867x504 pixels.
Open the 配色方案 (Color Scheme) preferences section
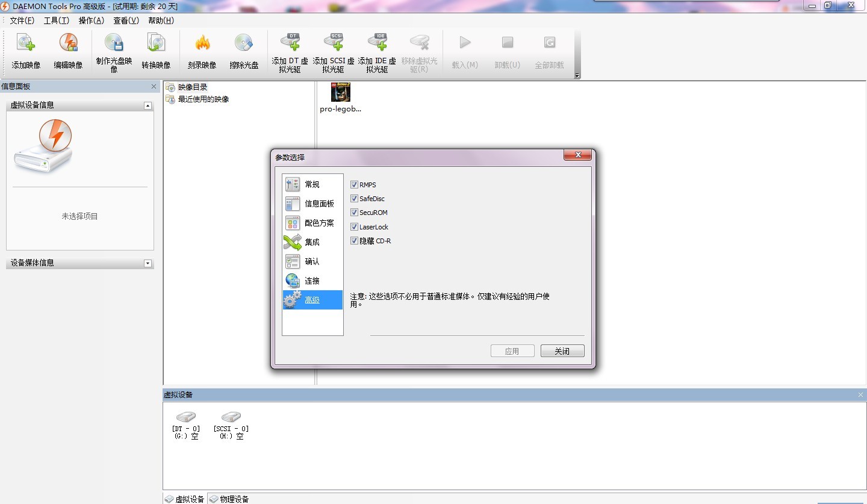tap(312, 223)
